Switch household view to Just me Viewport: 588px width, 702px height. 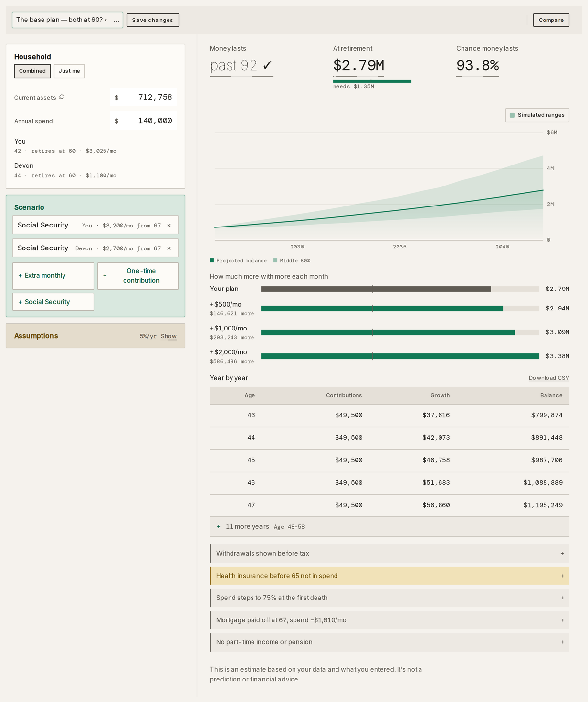[x=69, y=71]
